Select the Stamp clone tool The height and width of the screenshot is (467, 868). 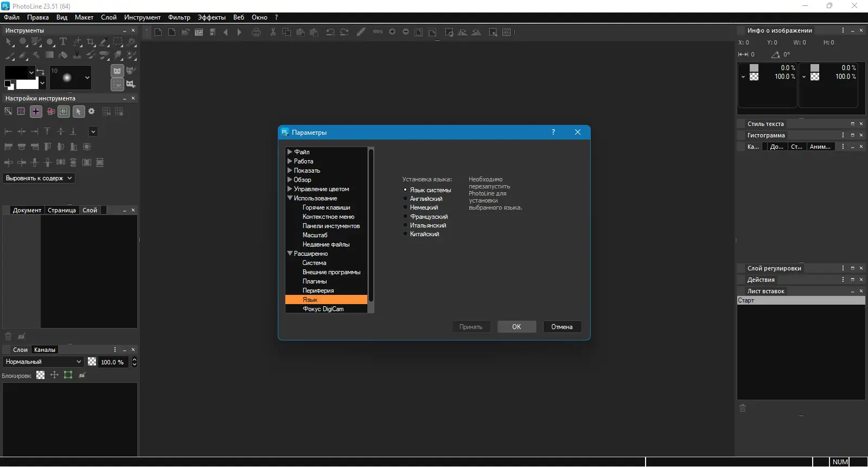click(x=77, y=55)
